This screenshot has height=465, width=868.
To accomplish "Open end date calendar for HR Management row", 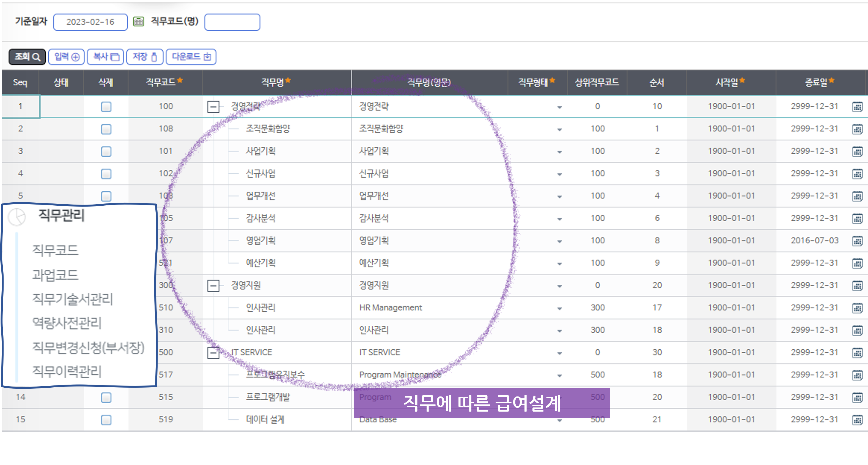I will pyautogui.click(x=857, y=308).
